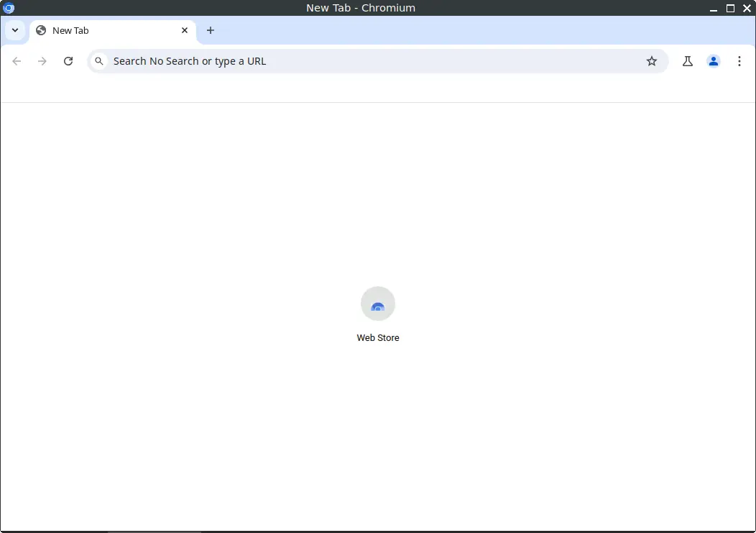
Task: Close the Chromium window
Action: (747, 8)
